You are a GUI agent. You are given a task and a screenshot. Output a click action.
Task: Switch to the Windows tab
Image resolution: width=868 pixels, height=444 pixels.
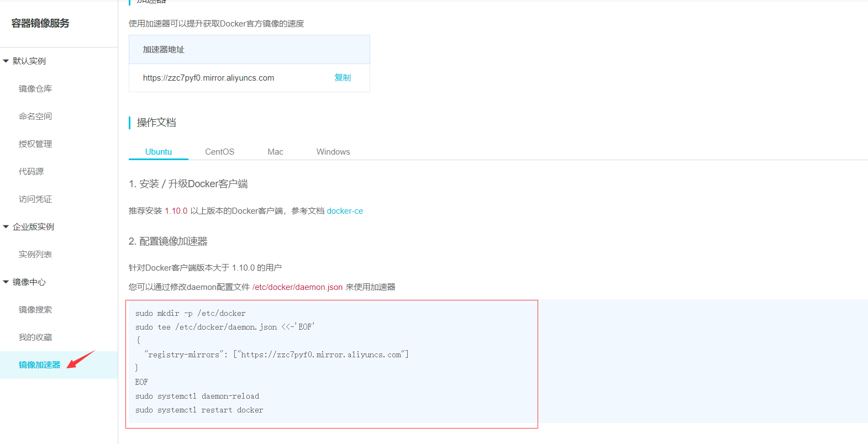333,151
